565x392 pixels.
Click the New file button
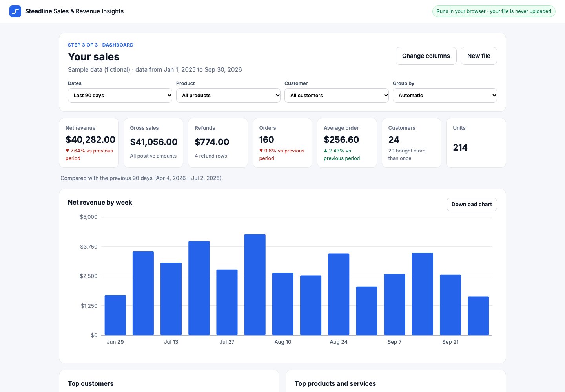479,56
